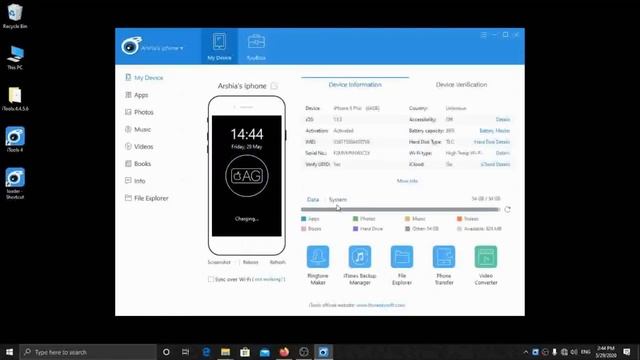Screen dimensions: 640x360
Task: Launch the Phone Transfer tool
Action: point(444,265)
